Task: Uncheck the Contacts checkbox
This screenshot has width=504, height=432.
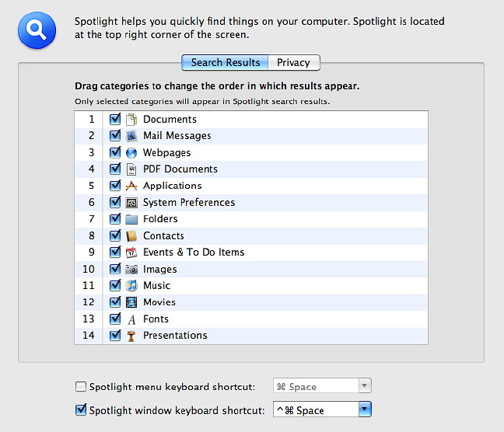Action: [115, 235]
